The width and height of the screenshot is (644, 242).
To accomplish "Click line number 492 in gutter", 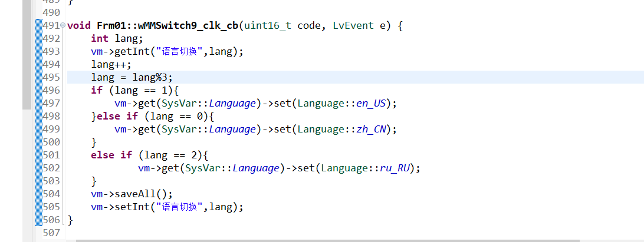I will [x=51, y=38].
